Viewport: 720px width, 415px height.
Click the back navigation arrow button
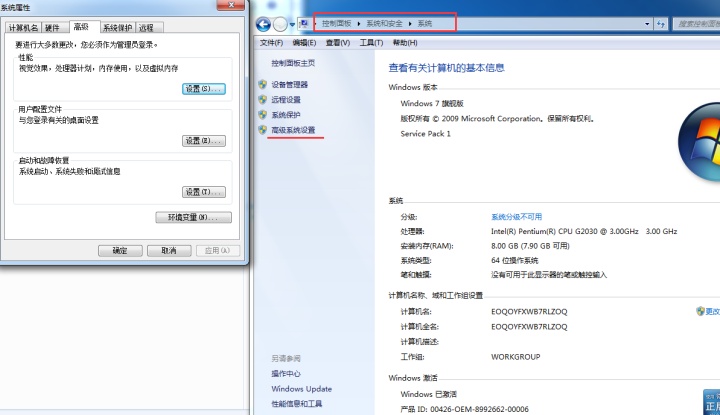pyautogui.click(x=263, y=24)
